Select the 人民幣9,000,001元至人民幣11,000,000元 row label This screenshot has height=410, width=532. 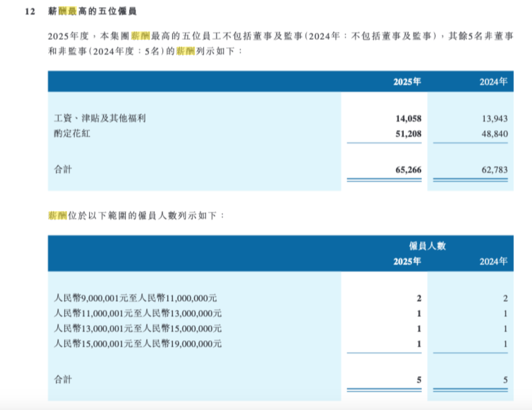pyautogui.click(x=135, y=298)
